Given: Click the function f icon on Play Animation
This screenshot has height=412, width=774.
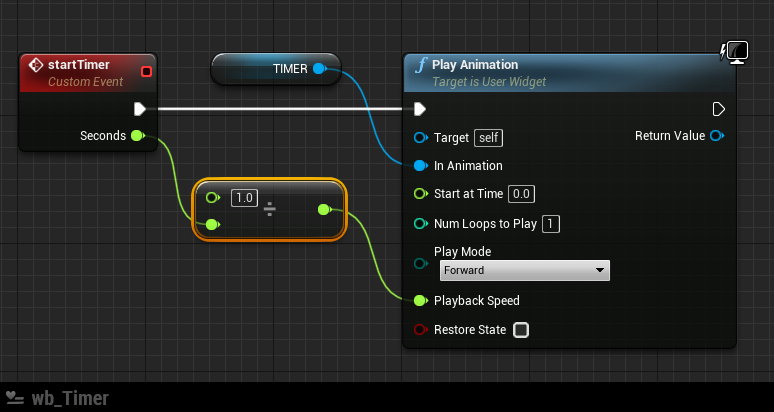Looking at the screenshot, I should coord(421,65).
